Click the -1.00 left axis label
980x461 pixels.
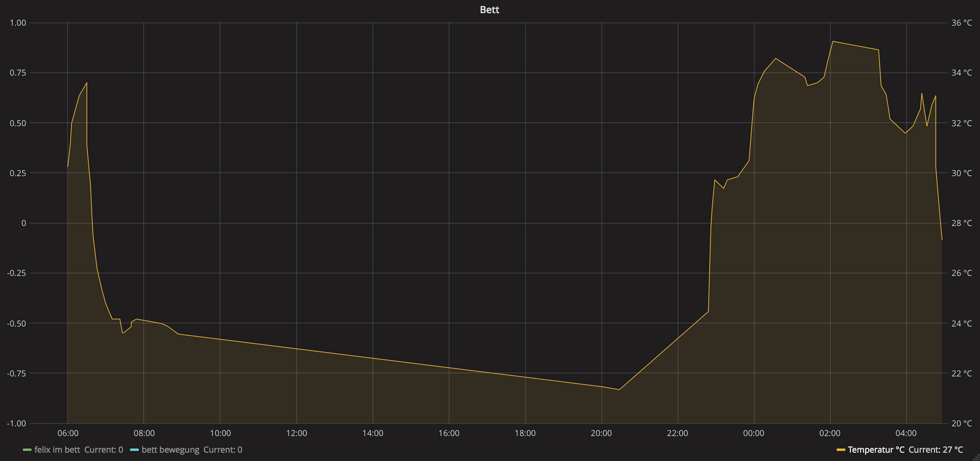tap(17, 423)
